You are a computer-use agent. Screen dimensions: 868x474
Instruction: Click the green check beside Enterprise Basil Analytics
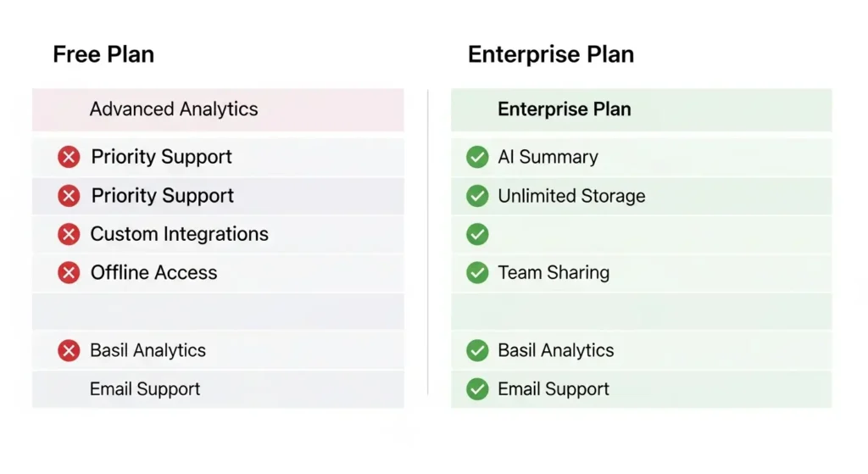pos(477,350)
